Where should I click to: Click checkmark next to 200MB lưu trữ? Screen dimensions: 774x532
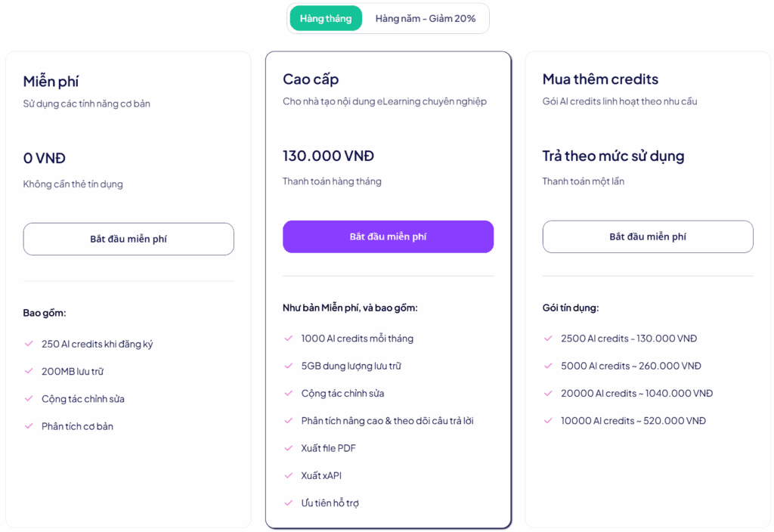29,371
